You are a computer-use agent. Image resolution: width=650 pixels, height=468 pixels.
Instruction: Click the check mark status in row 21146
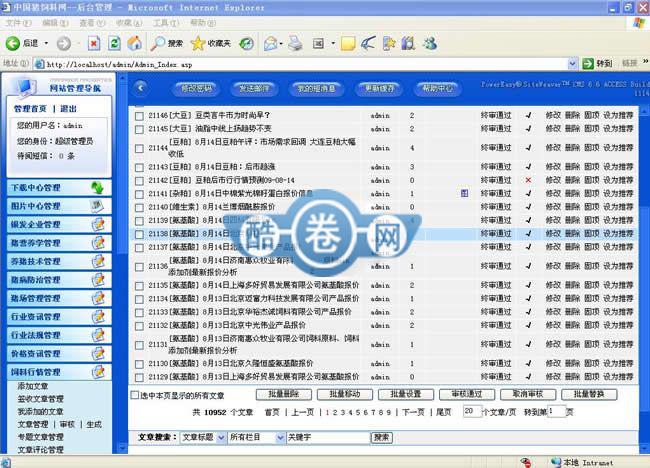click(x=528, y=116)
